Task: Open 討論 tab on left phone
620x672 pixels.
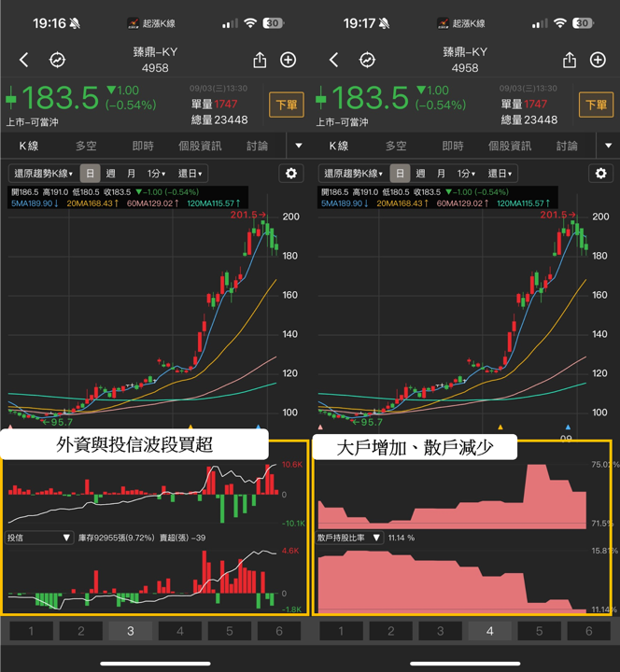Action: click(257, 147)
